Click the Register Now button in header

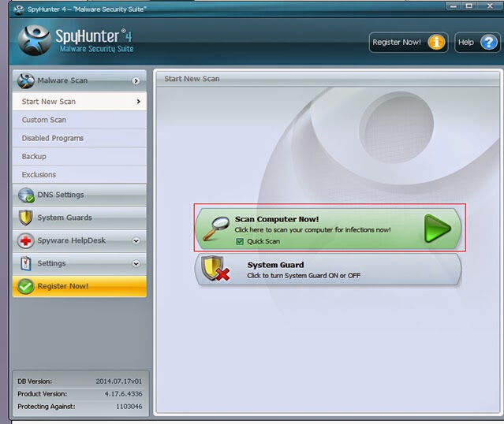point(409,42)
